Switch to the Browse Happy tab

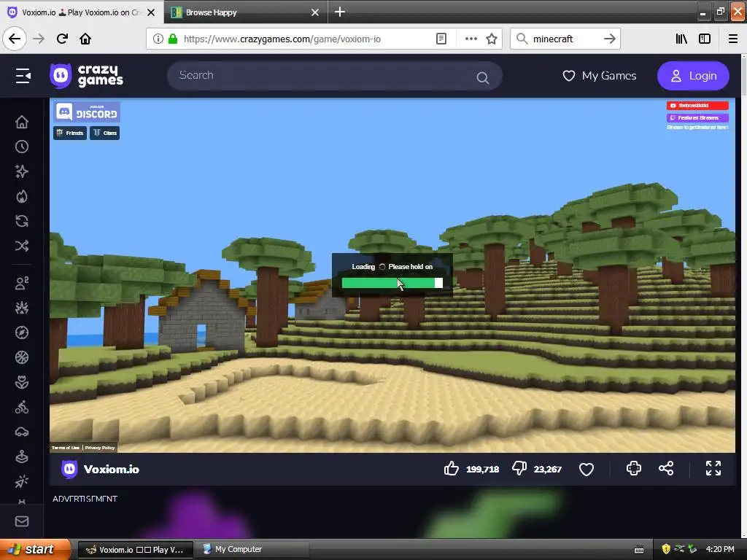245,12
